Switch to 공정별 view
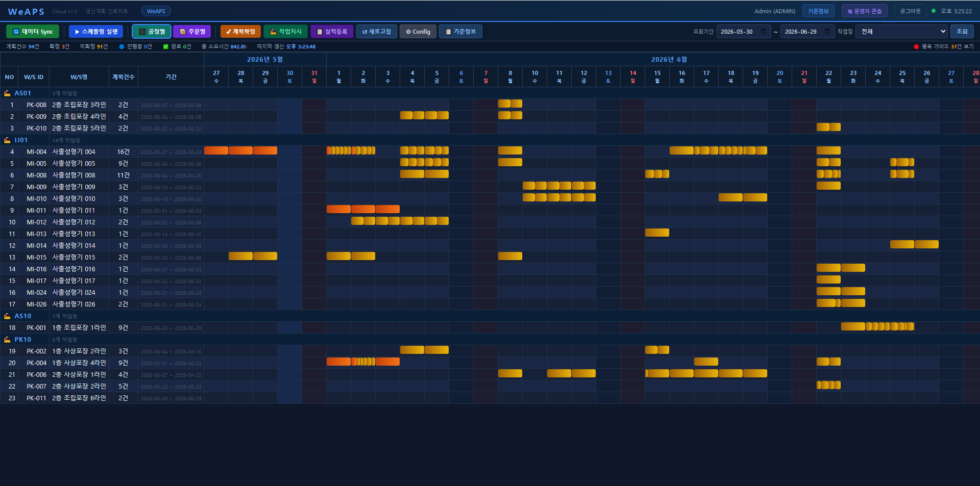This screenshot has height=486, width=980. point(152,32)
